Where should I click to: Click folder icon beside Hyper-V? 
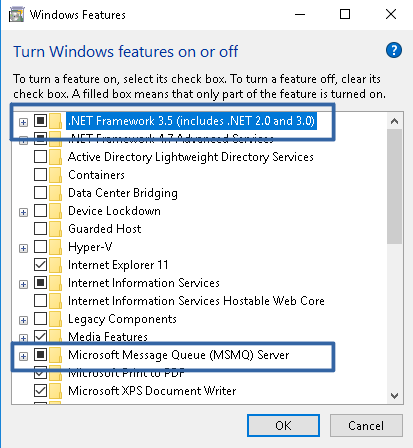click(x=56, y=247)
